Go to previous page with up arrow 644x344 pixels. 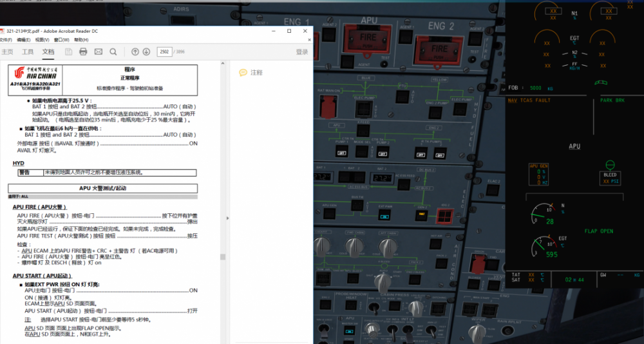point(135,52)
